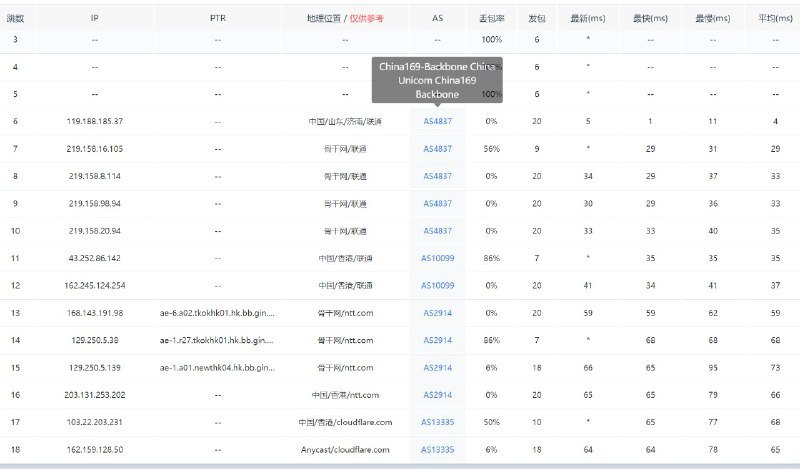Click AS10099 link for IP 43.252.86.142
Viewport: 800px width, 469px height.
pyautogui.click(x=437, y=258)
